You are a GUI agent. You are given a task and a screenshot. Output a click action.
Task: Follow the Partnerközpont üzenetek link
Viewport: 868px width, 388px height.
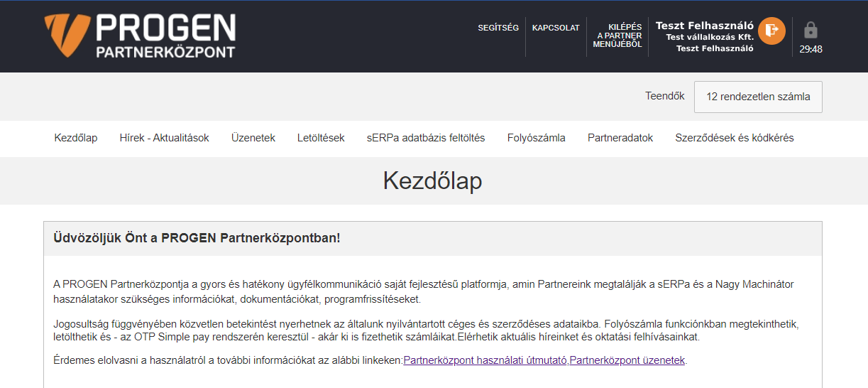627,360
